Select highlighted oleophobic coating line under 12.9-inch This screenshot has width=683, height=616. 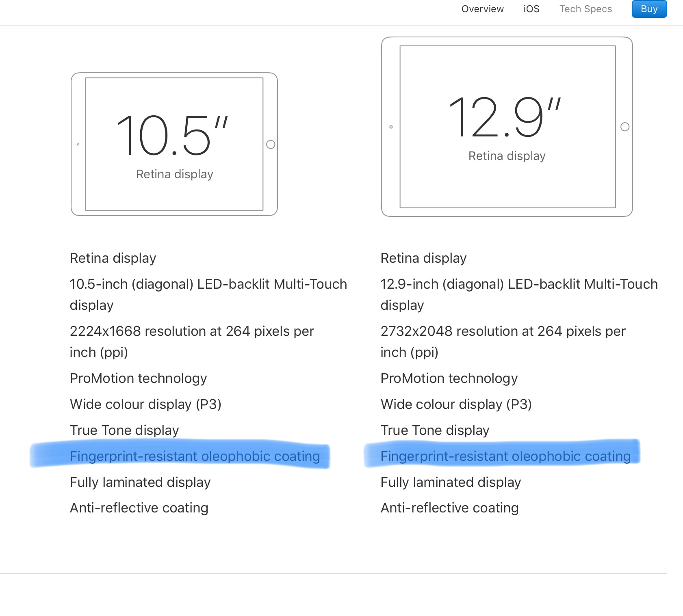(505, 456)
